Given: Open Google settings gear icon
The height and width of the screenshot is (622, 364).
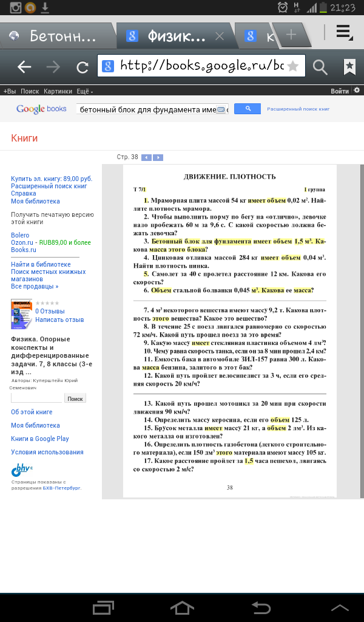Looking at the screenshot, I should point(357,91).
